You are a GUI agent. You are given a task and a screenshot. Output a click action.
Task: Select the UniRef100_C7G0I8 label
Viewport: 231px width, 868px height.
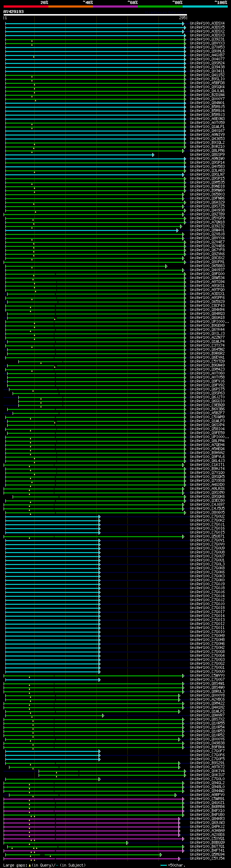(x=207, y=608)
